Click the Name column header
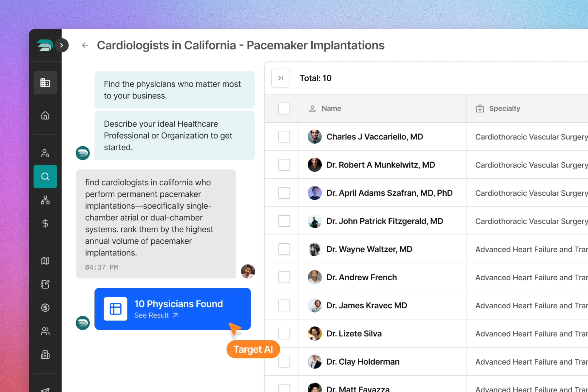 [331, 108]
